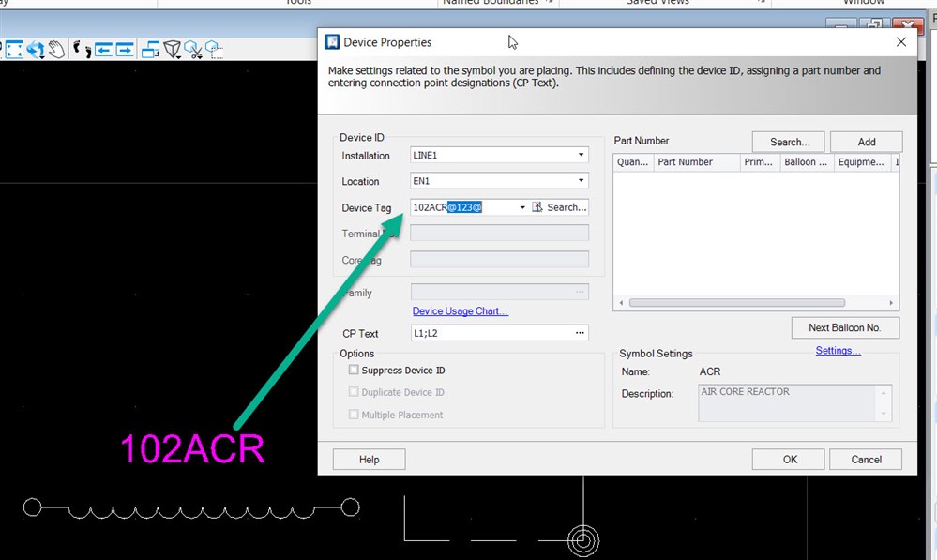
Task: Open the view perspective cube tool
Action: click(172, 50)
